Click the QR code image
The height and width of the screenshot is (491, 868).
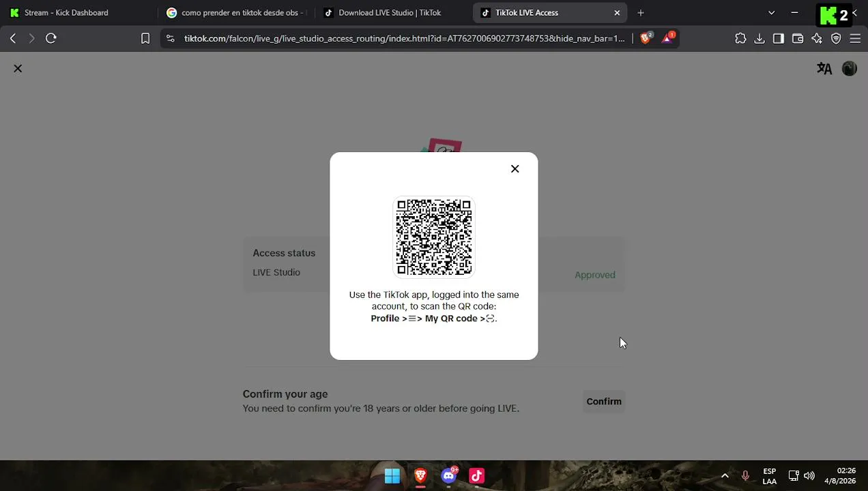[x=434, y=237]
